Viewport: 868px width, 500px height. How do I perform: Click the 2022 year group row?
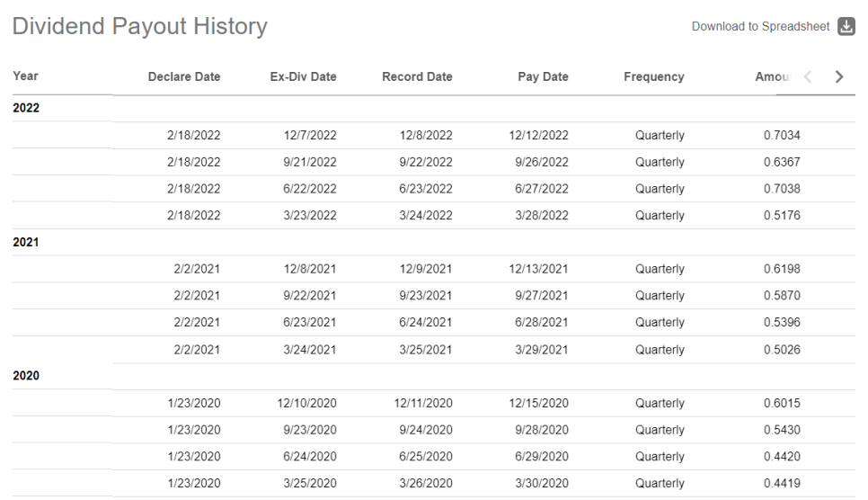point(433,108)
